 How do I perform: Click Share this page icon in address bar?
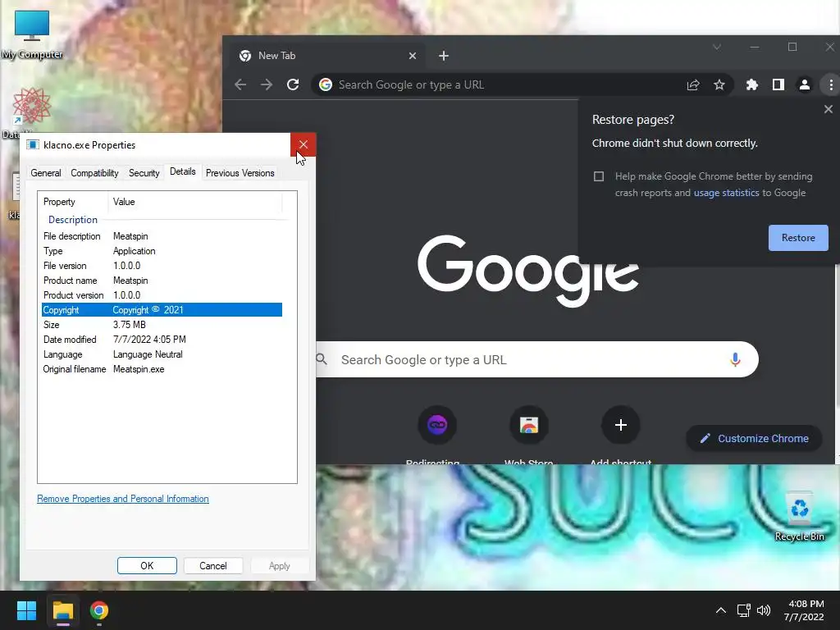coord(693,84)
